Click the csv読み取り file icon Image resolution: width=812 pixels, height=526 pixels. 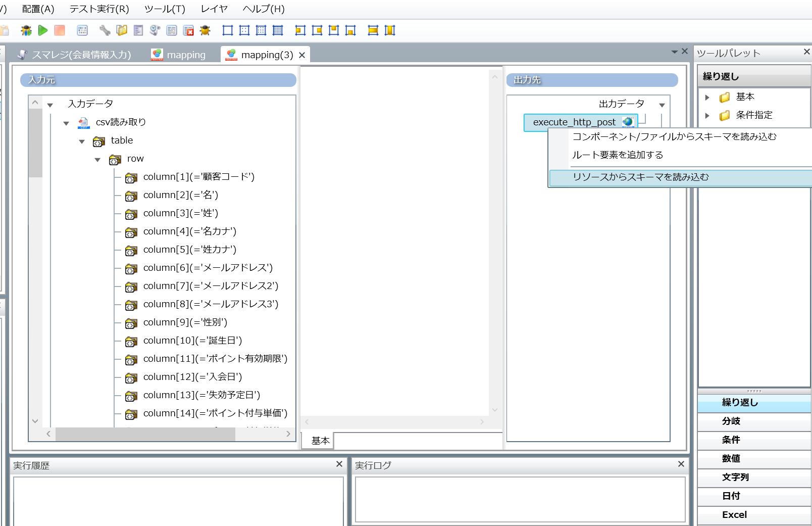pos(83,123)
